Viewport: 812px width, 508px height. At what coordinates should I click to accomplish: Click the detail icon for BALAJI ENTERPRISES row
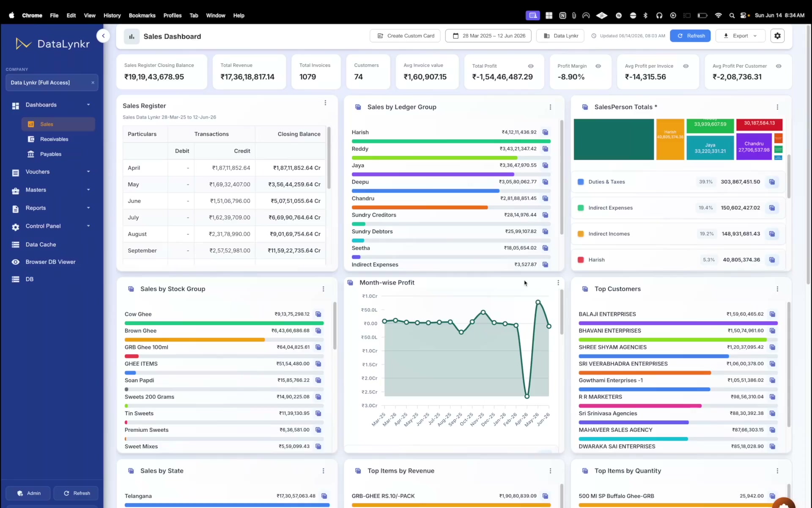tap(773, 314)
